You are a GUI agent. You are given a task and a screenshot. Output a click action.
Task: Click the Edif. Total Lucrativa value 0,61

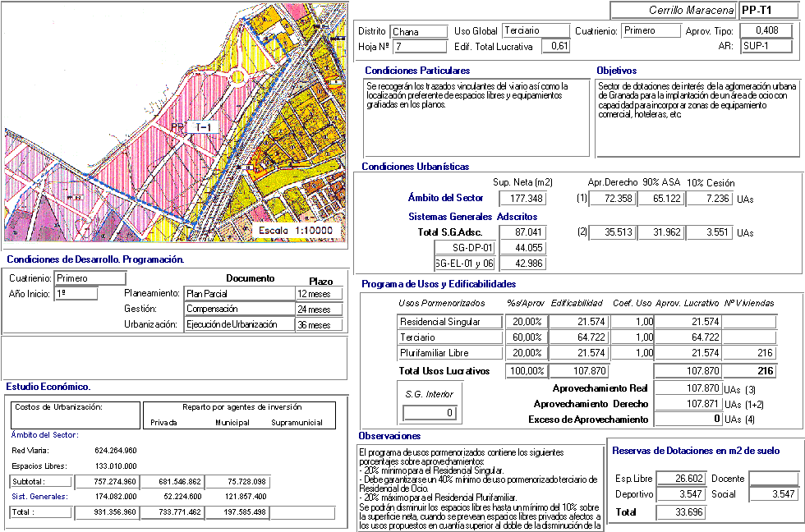click(559, 47)
